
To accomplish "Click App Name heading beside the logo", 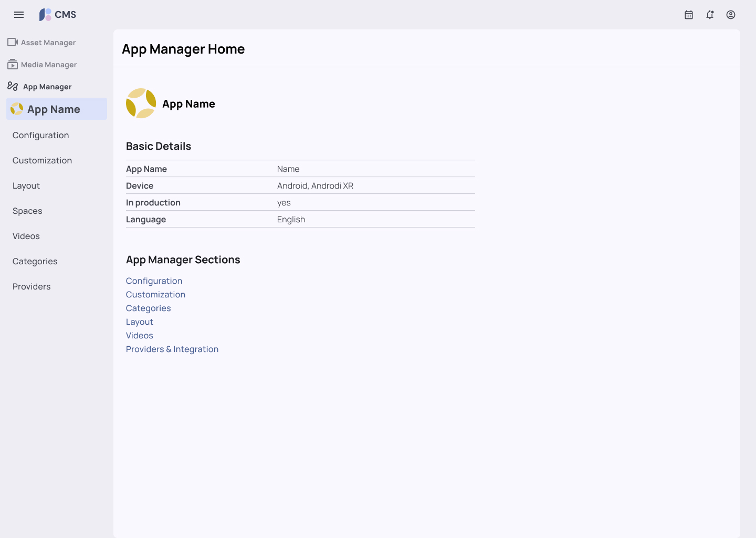I will click(x=188, y=104).
